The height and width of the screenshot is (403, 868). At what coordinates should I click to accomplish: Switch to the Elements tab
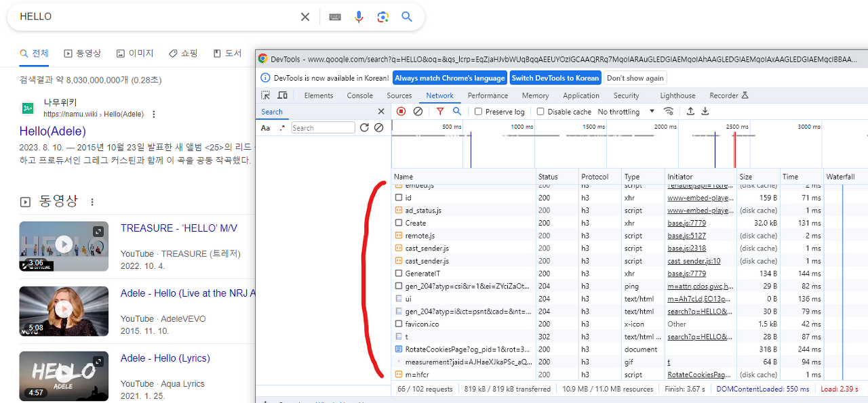pos(319,96)
